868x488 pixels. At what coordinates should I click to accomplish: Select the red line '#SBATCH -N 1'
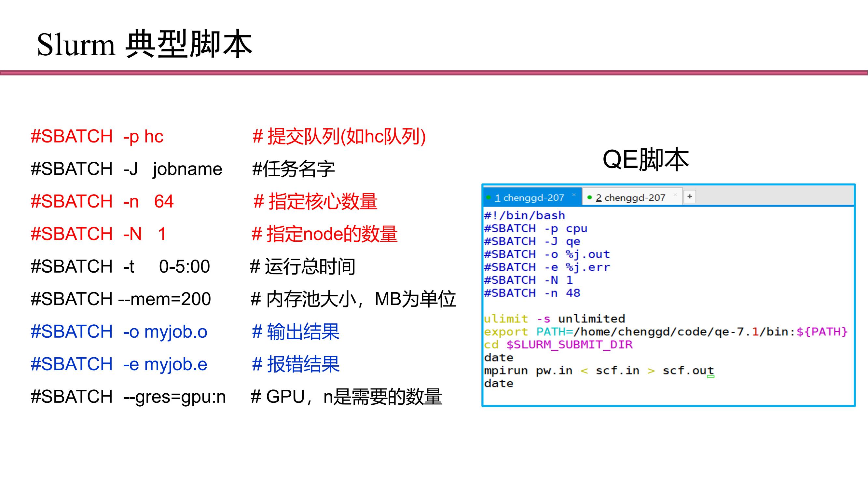(98, 234)
